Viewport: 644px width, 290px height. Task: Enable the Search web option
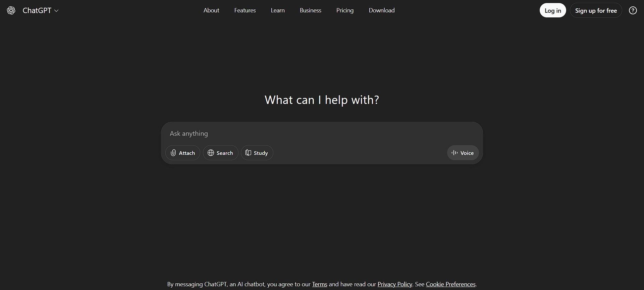coord(220,153)
